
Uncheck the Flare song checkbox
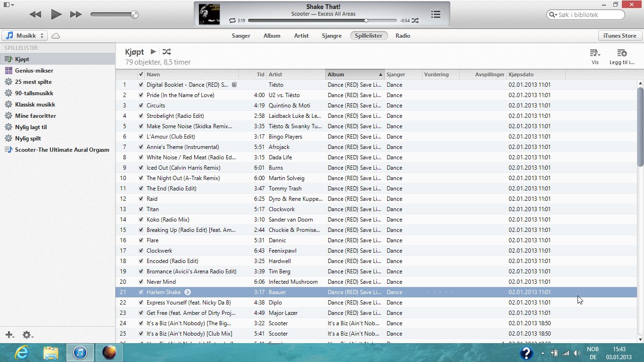pos(141,240)
